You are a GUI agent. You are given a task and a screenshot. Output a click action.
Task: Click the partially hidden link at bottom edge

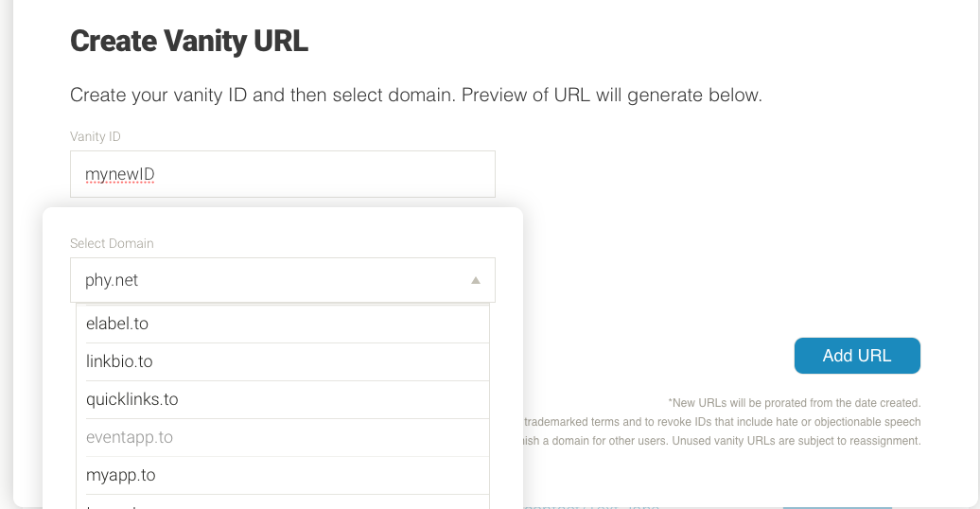[591, 505]
